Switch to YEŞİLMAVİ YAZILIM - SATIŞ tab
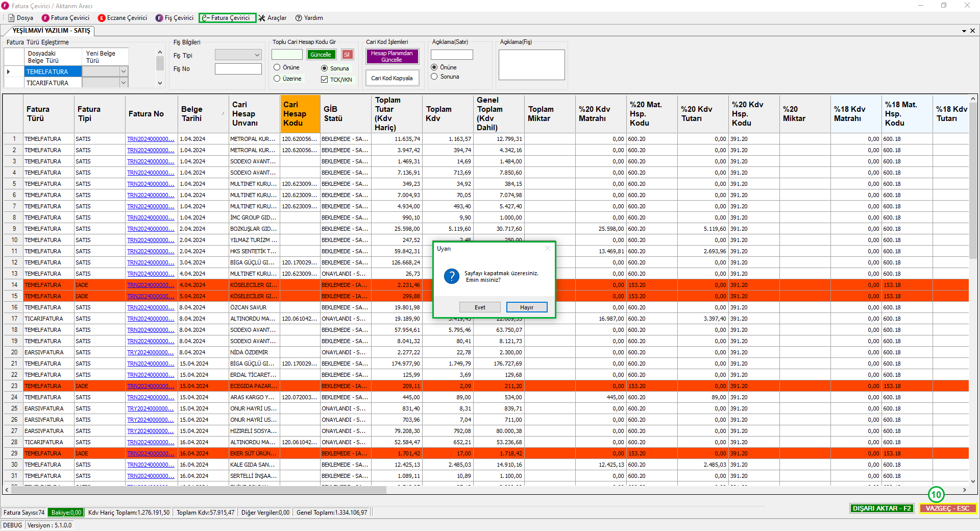This screenshot has height=531, width=980. point(51,31)
